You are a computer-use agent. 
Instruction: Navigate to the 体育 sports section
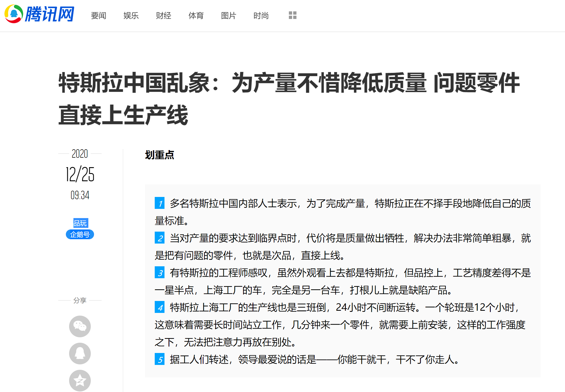[x=196, y=16]
